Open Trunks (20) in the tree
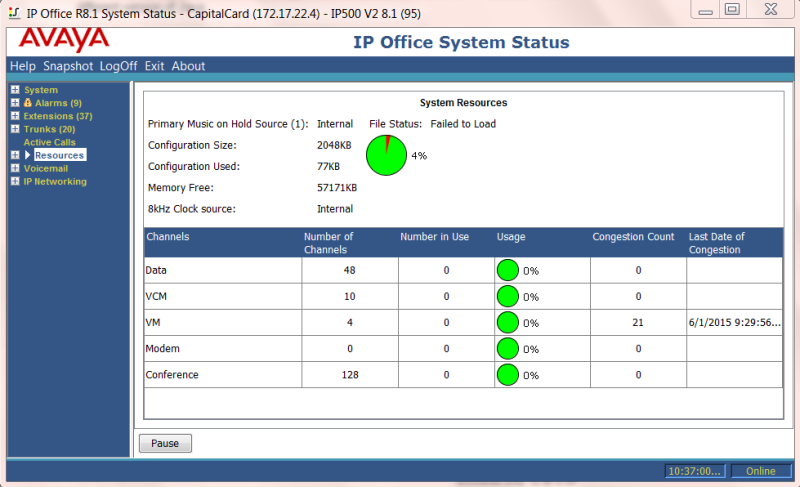 coord(49,129)
